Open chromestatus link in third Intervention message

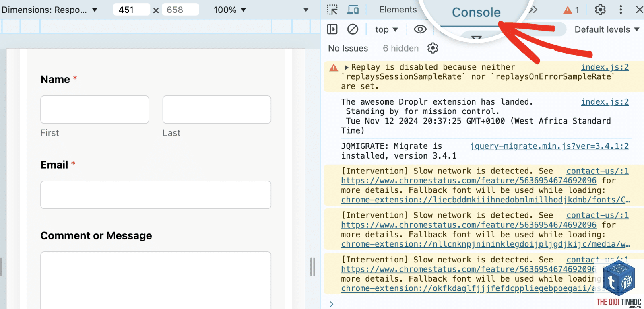coord(468,269)
